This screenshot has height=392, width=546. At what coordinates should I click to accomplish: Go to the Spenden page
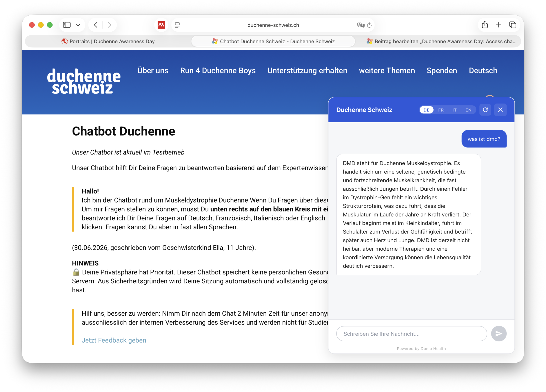(442, 71)
